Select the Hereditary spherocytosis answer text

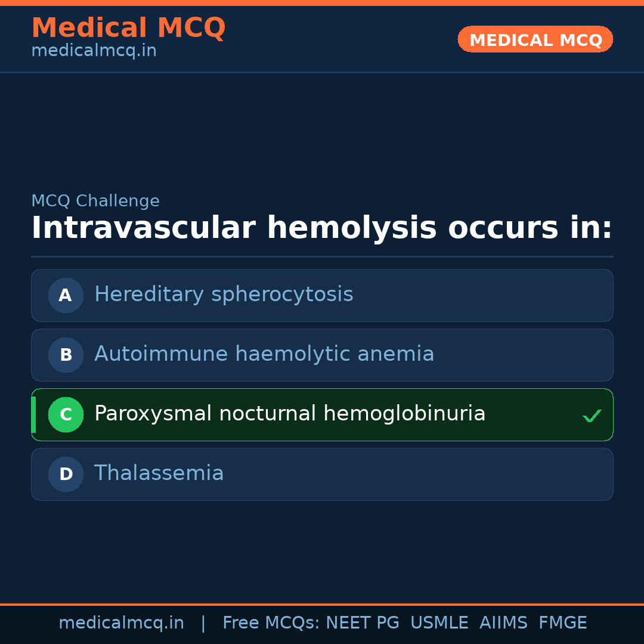pyautogui.click(x=224, y=295)
